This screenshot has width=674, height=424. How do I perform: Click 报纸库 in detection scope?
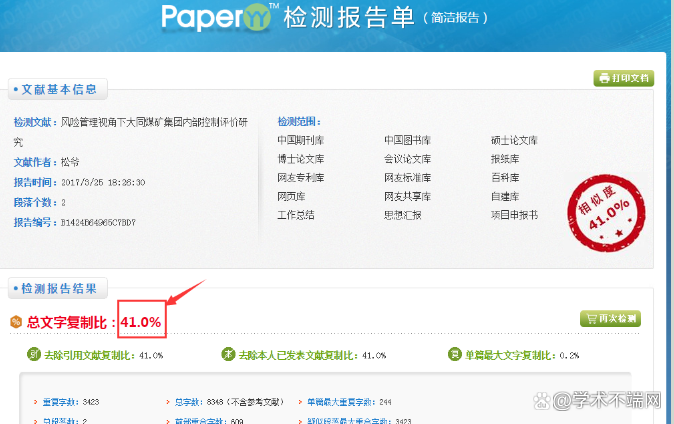coord(505,159)
